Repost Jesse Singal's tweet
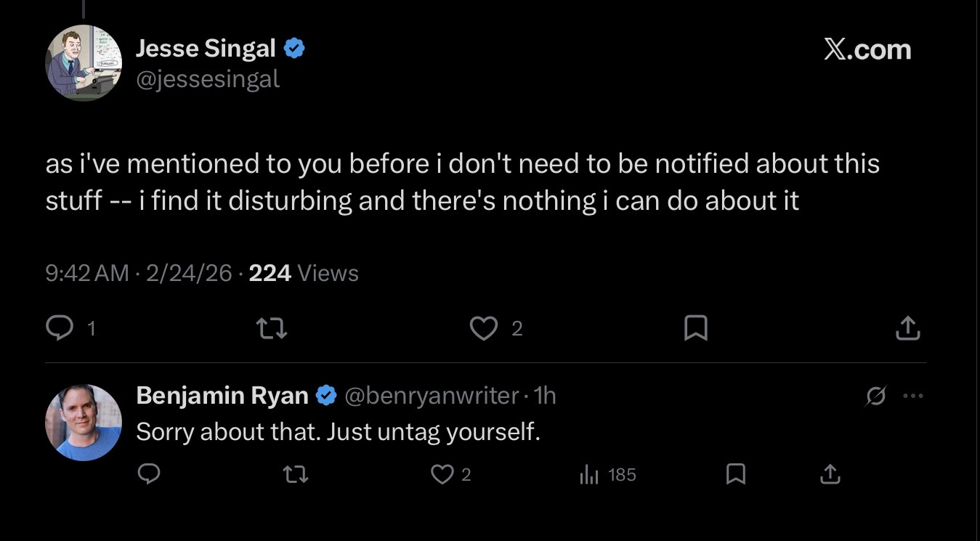Image resolution: width=980 pixels, height=541 pixels. [x=273, y=330]
